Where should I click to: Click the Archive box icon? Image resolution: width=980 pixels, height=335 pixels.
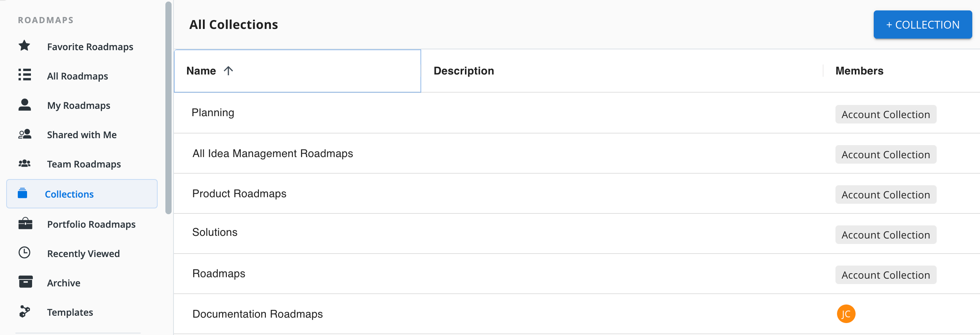pos(25,282)
